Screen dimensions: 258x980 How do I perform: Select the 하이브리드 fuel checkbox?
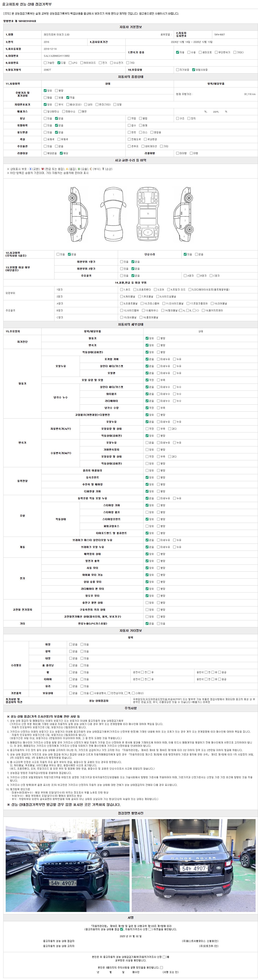pyautogui.click(x=82, y=63)
